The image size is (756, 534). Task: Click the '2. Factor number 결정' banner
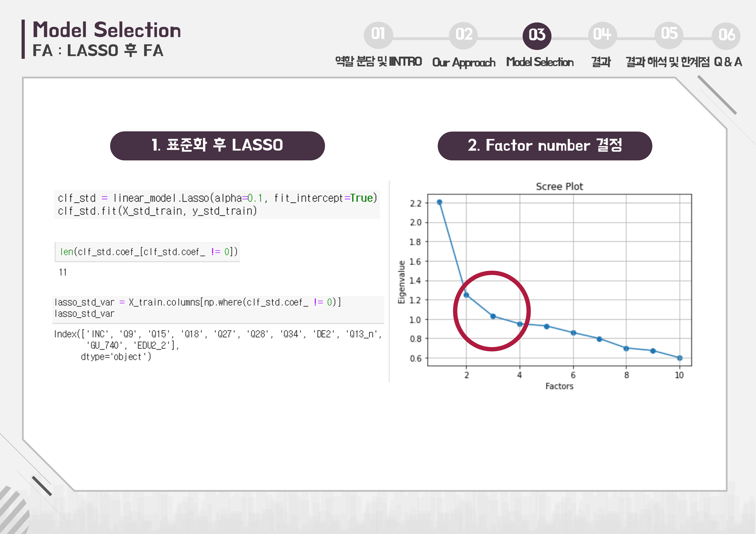tap(545, 146)
